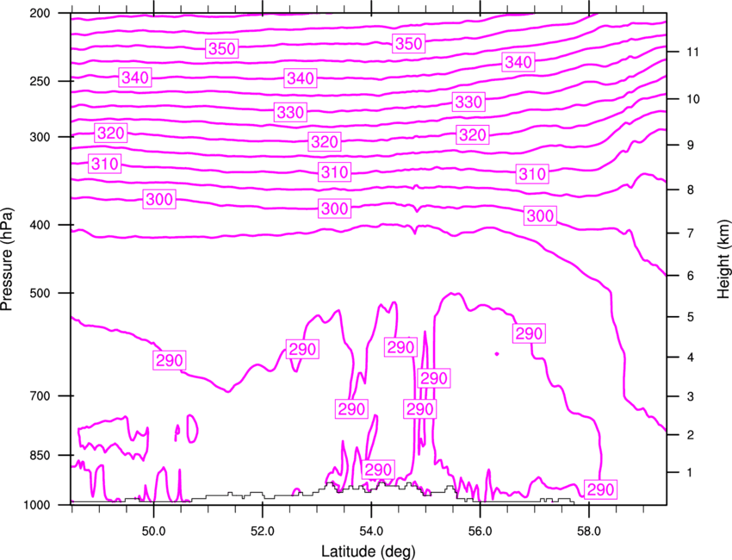Pick the 8 km height tick label
Screen dimensions: 732x560
(690, 190)
